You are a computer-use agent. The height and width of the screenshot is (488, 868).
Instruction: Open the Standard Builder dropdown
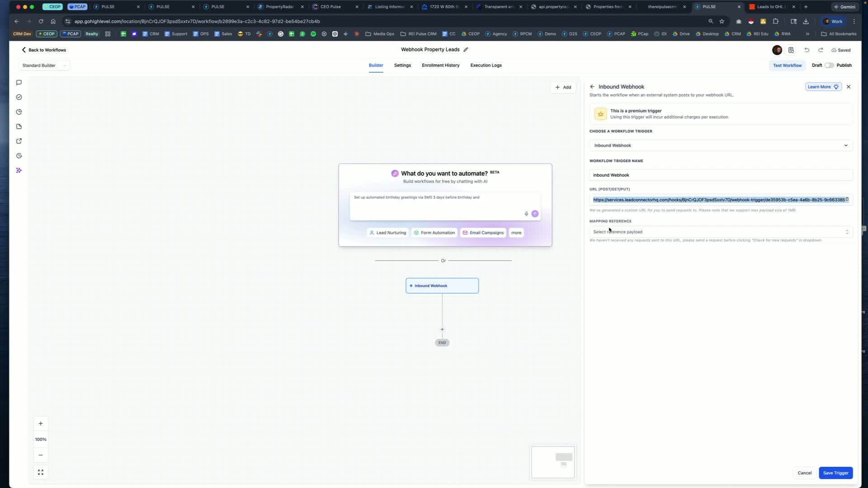[44, 66]
